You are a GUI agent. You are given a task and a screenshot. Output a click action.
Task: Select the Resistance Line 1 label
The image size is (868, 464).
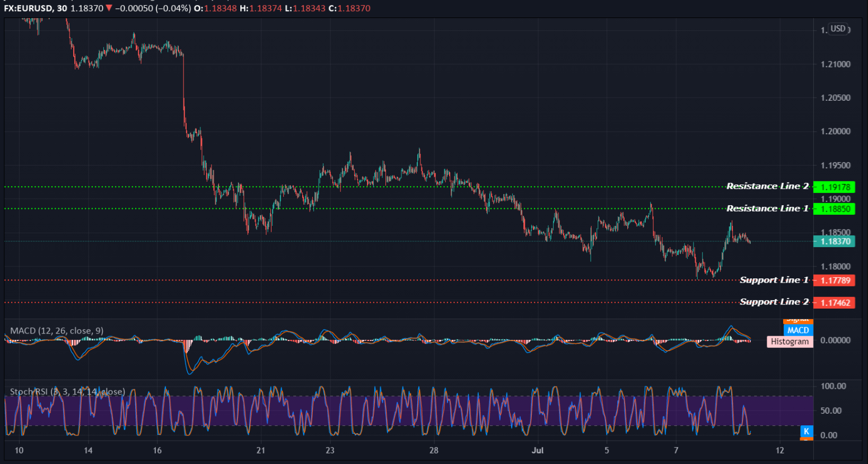767,208
